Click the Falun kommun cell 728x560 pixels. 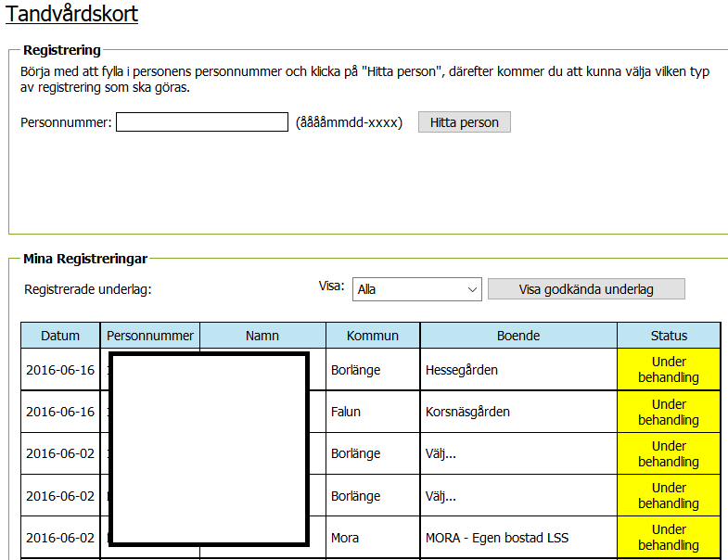tap(373, 412)
